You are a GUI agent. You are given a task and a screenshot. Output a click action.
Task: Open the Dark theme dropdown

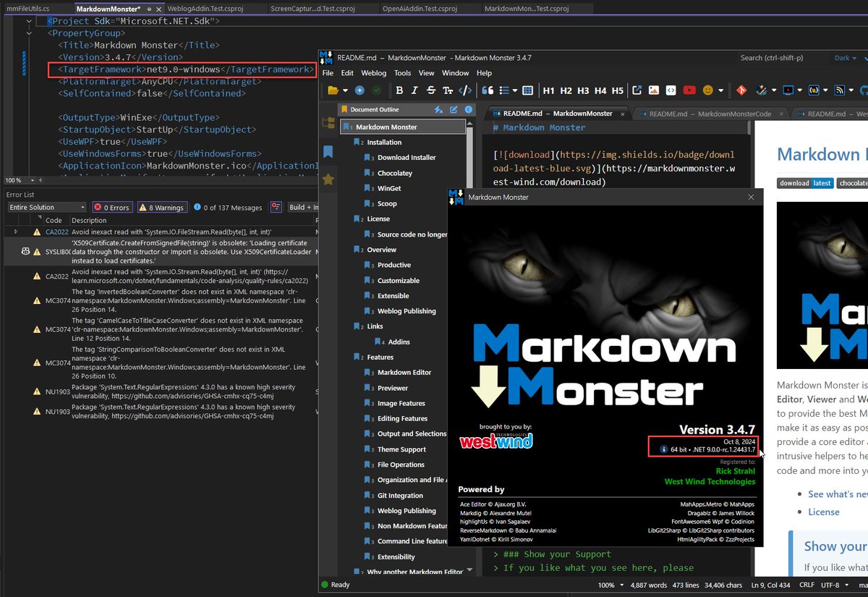[x=846, y=58]
